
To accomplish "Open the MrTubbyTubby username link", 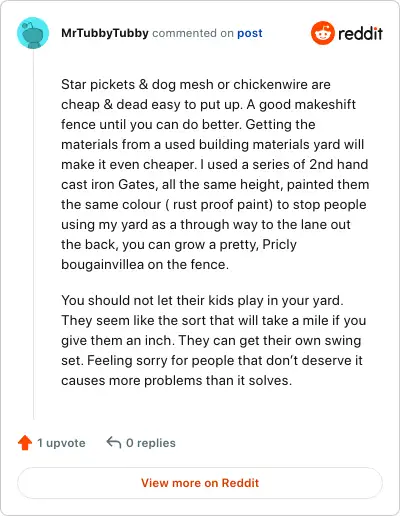I will click(x=105, y=33).
